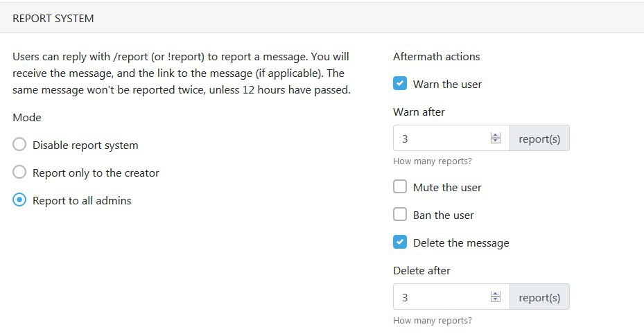Click the Warn after field label
644x336 pixels.
(419, 112)
